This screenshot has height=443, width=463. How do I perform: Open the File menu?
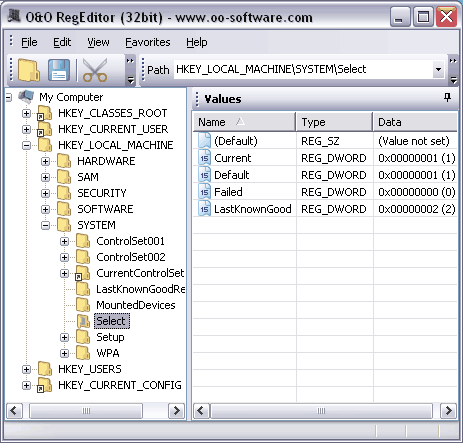[x=29, y=42]
